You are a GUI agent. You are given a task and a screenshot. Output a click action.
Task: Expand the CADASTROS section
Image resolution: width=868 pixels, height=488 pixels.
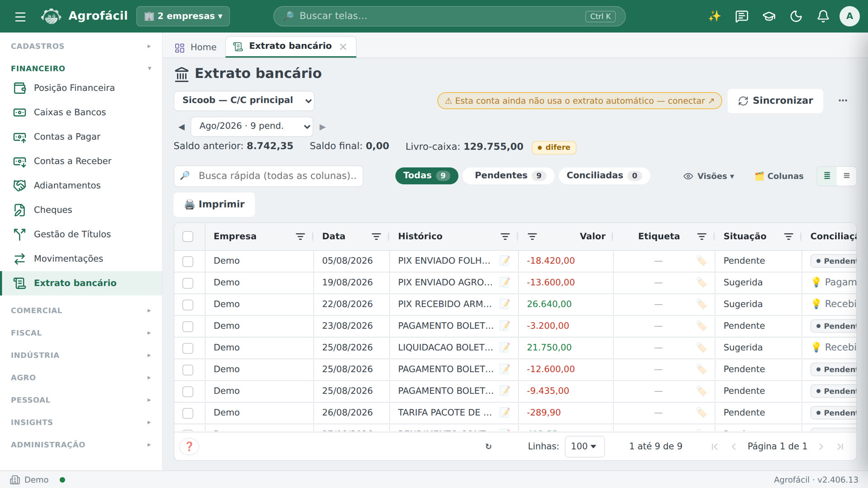(x=81, y=46)
